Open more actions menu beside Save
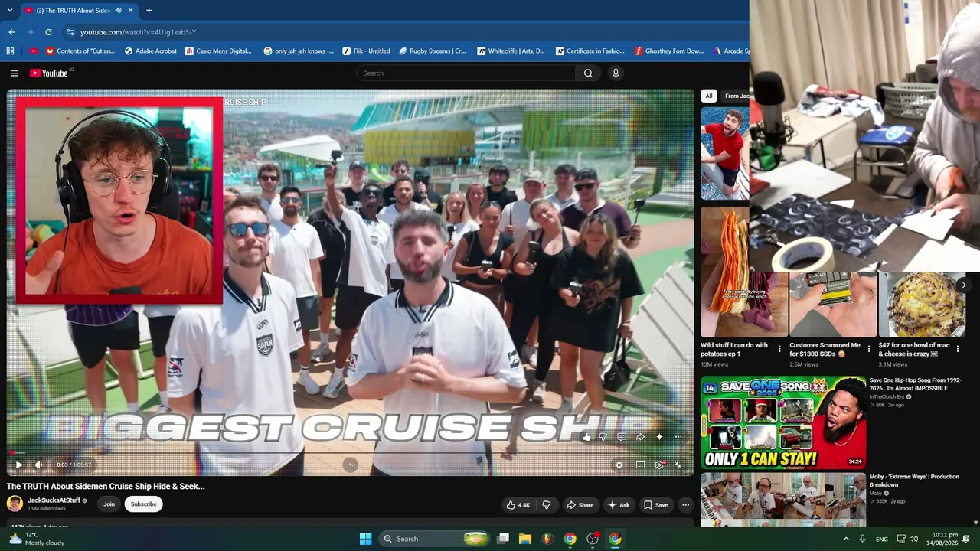The image size is (980, 551). click(686, 505)
